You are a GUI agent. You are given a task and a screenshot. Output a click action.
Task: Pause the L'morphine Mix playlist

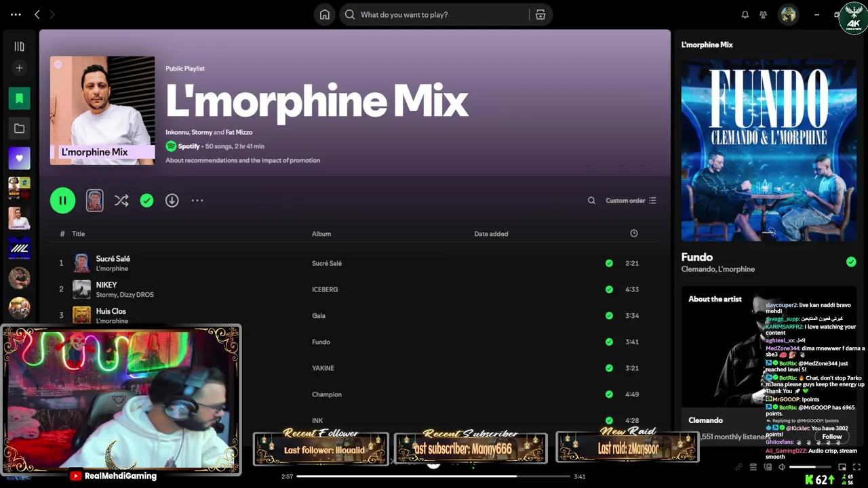point(62,200)
